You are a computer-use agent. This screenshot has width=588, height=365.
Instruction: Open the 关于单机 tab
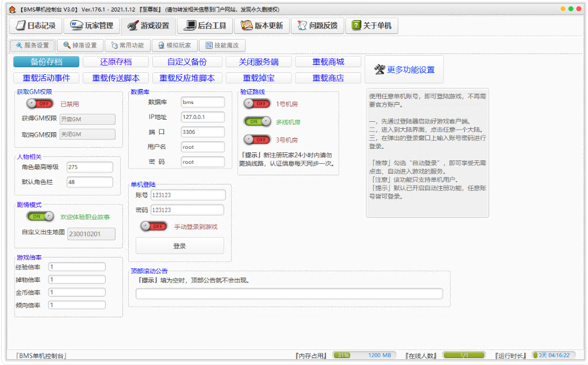coord(372,25)
